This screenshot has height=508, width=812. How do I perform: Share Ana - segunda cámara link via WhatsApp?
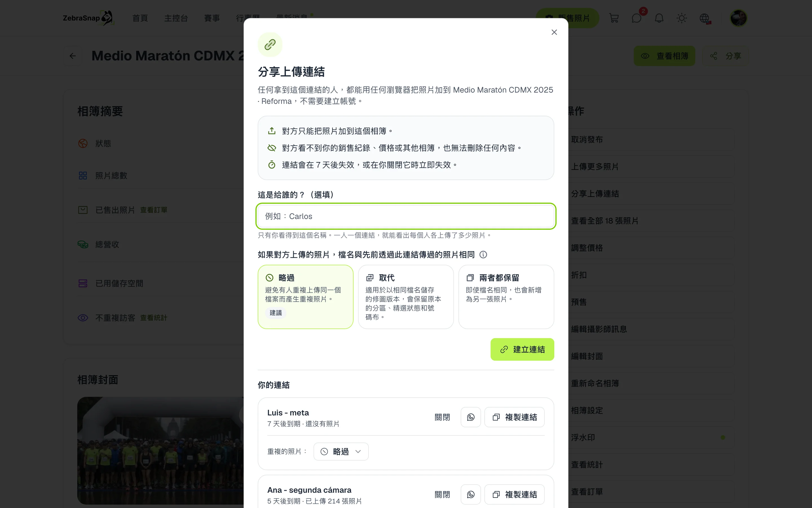pyautogui.click(x=471, y=494)
